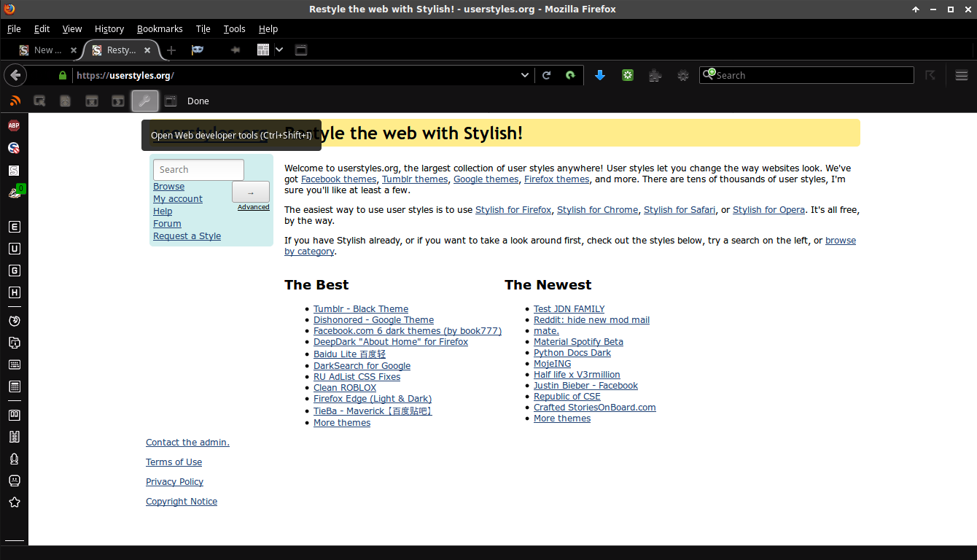977x560 pixels.
Task: Open Material Spotify Beta link
Action: [578, 342]
